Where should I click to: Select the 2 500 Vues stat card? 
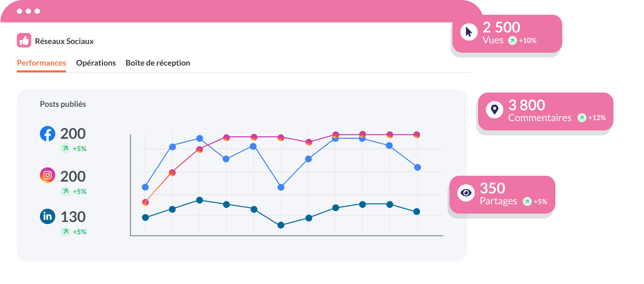(x=507, y=33)
